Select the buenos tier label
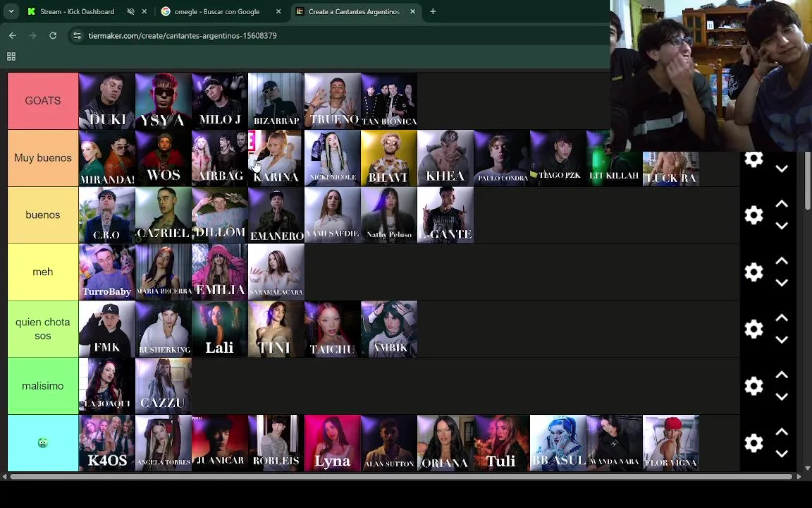Screen dimensions: 812x508 [x=43, y=214]
